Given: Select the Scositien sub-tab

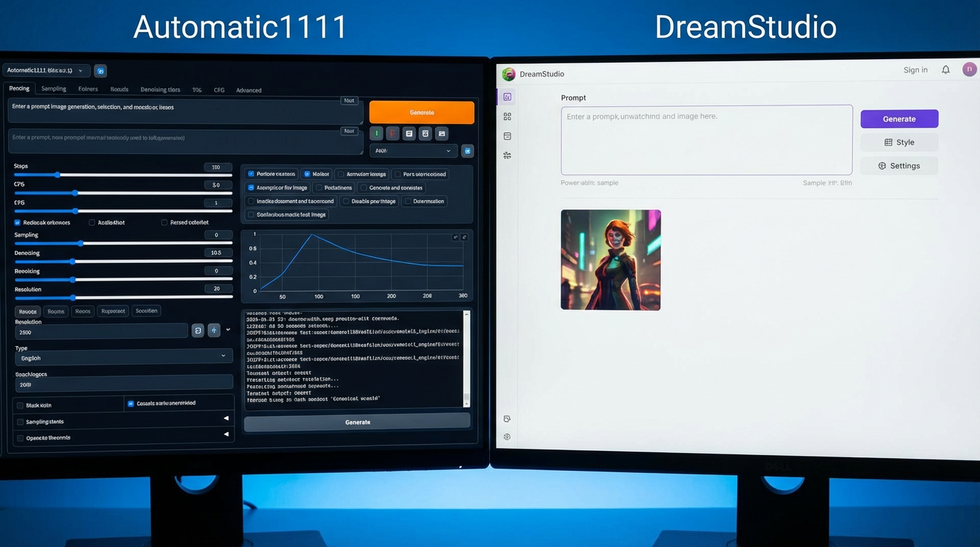Looking at the screenshot, I should coord(146,311).
